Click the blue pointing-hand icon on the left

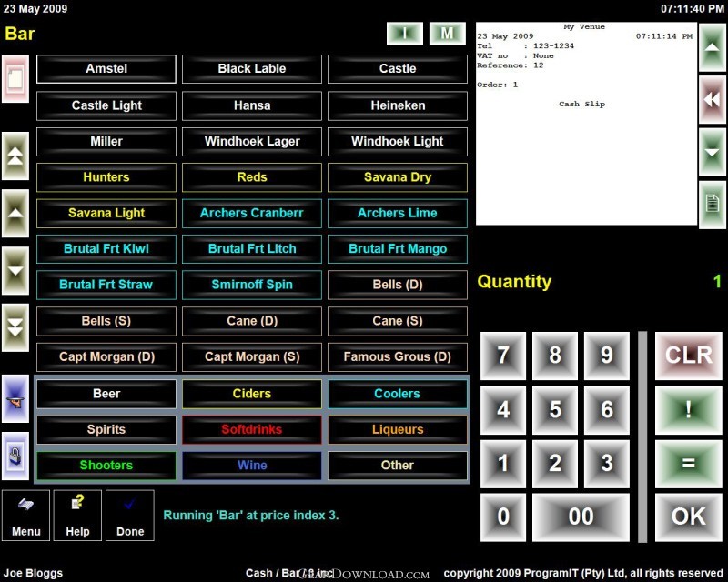click(x=15, y=398)
